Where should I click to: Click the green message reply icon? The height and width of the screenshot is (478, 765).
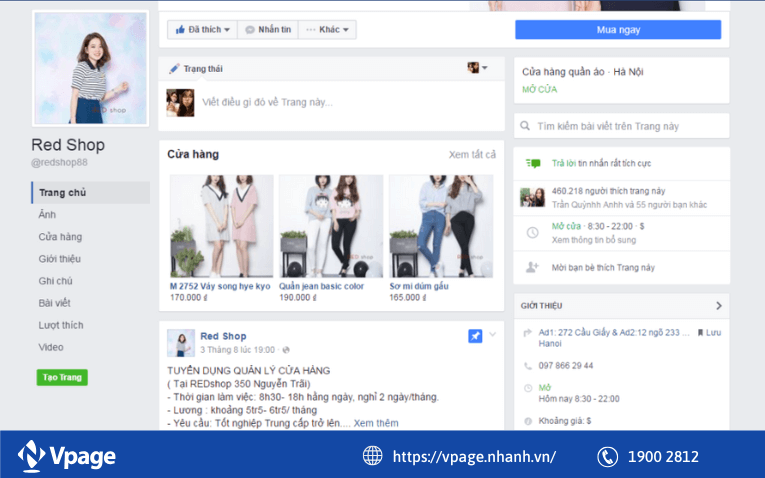533,163
